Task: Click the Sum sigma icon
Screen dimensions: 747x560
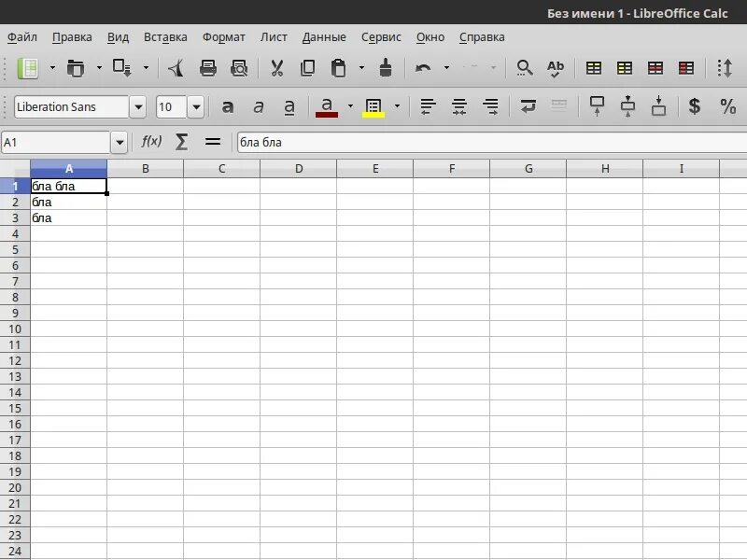Action: [x=181, y=142]
